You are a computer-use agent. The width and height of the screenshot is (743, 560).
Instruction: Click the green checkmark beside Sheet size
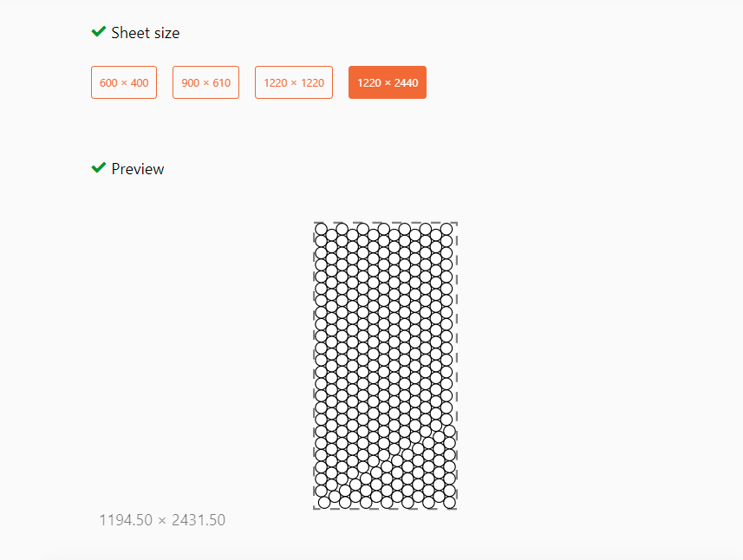pyautogui.click(x=99, y=32)
